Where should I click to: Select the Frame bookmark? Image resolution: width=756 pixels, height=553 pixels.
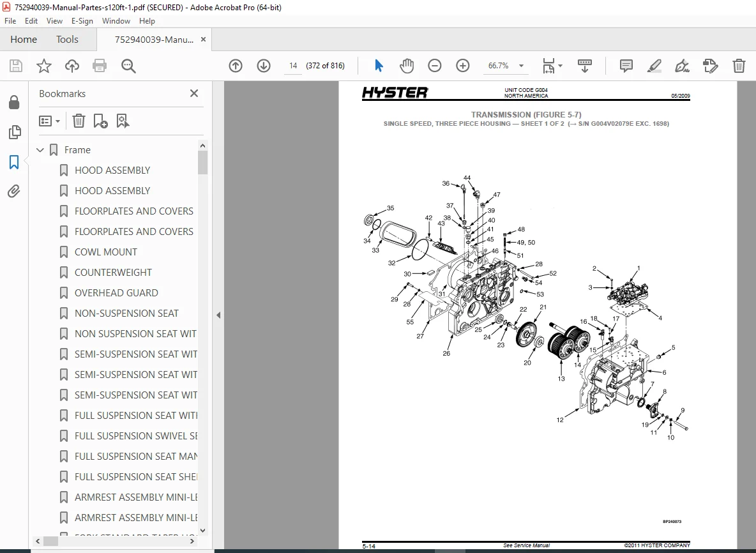click(x=77, y=150)
